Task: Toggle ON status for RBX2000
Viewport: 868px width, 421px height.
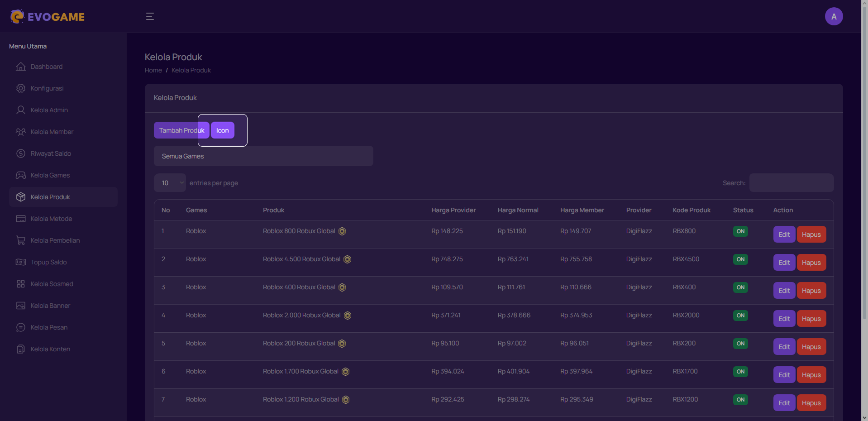Action: 740,316
